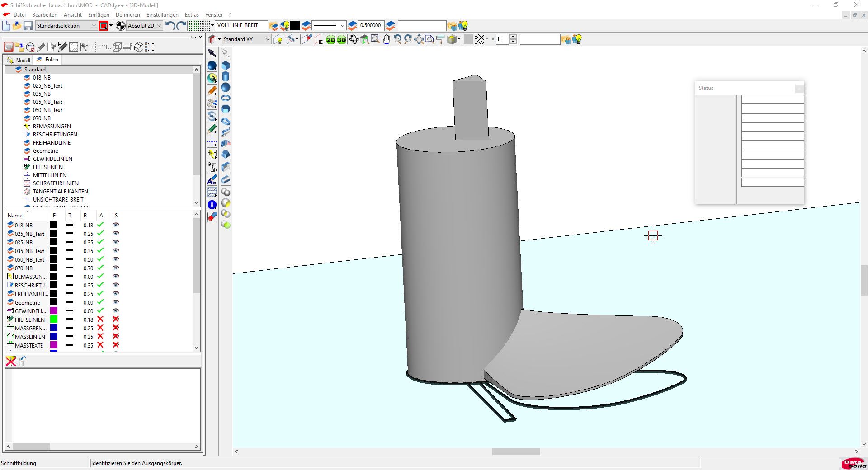Screen dimensions: 868x470
Task: Click the blue info tool icon
Action: click(x=212, y=205)
